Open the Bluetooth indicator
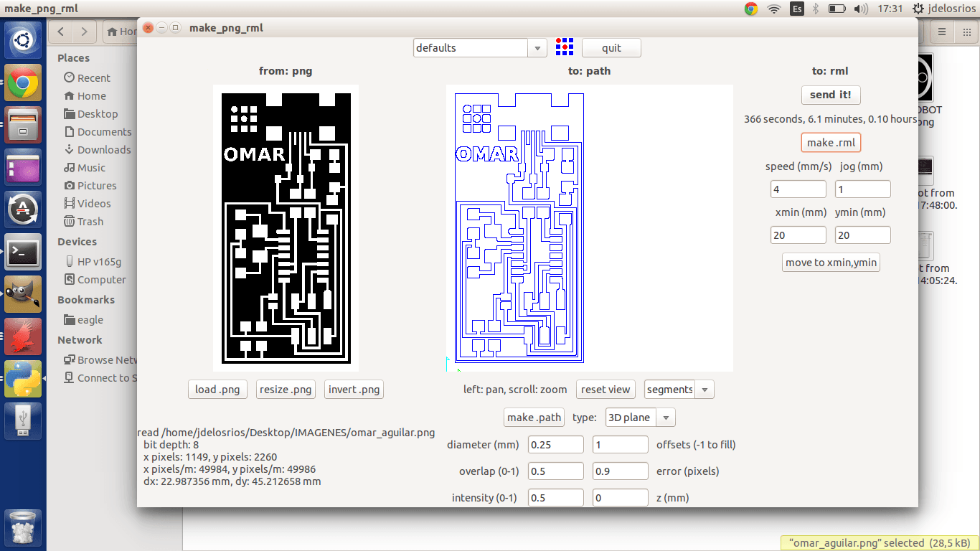This screenshot has width=980, height=551. point(816,9)
